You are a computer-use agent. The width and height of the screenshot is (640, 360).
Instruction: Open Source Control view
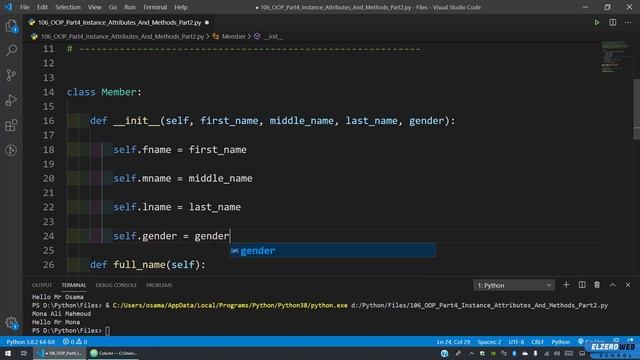11,75
